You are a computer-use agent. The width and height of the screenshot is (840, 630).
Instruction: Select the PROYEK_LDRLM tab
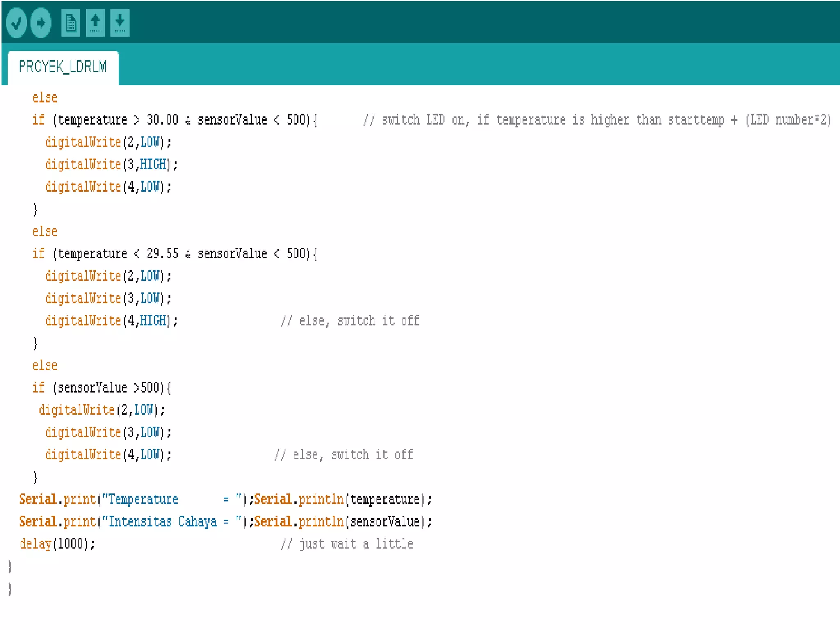point(63,67)
